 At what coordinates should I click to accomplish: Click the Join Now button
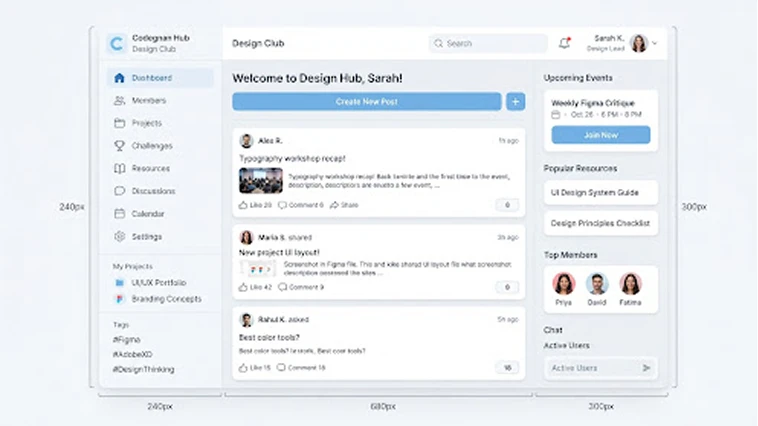601,135
